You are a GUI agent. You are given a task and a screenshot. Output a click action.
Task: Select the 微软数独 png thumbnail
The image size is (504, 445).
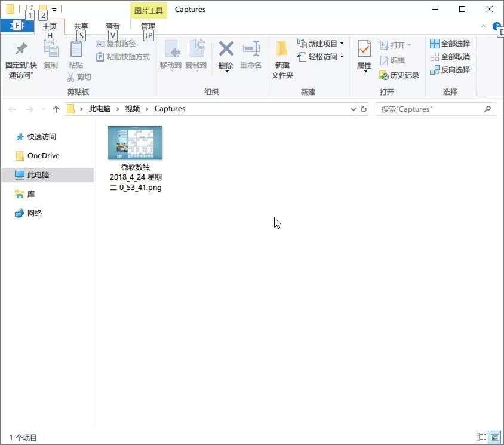pyautogui.click(x=135, y=143)
